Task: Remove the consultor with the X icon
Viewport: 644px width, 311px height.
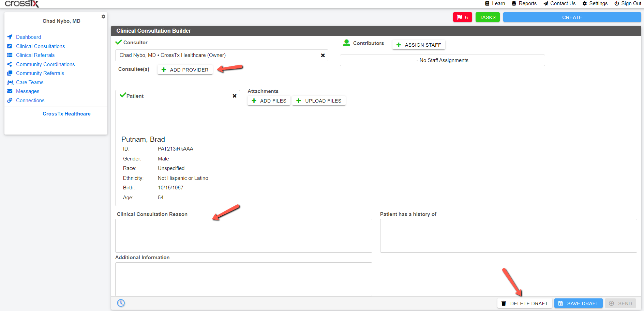Action: point(323,55)
